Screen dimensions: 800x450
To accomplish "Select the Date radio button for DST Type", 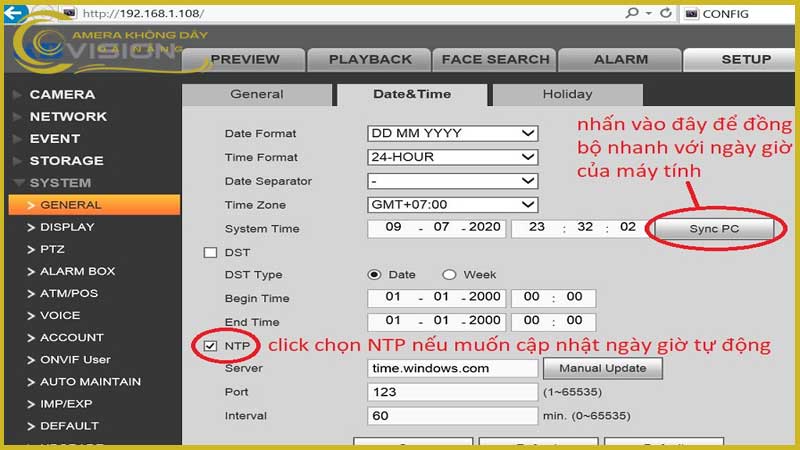I will 375,275.
